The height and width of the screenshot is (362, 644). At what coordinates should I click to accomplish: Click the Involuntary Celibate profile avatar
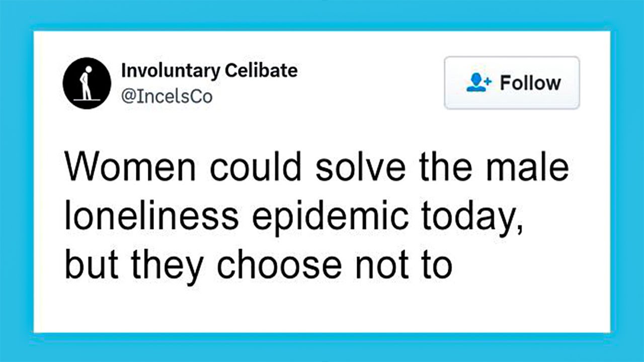pos(87,83)
